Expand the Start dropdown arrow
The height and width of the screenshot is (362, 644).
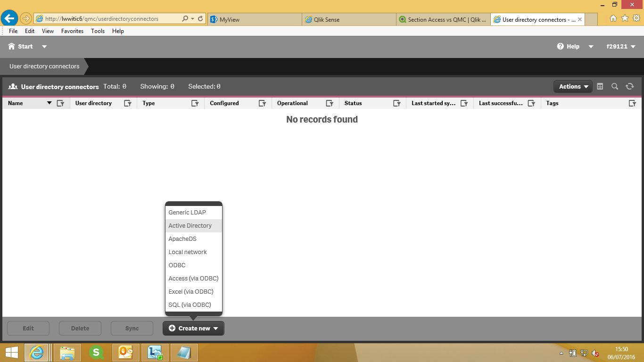coord(44,47)
